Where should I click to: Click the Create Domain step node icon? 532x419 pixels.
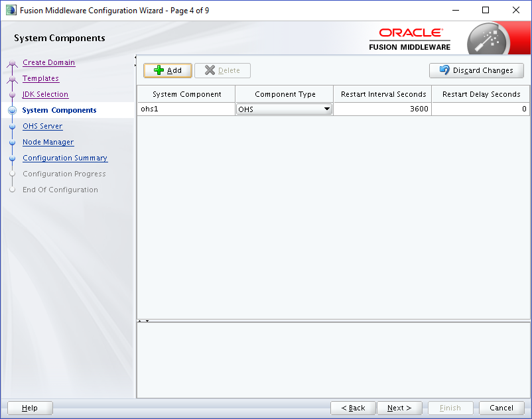(12, 63)
